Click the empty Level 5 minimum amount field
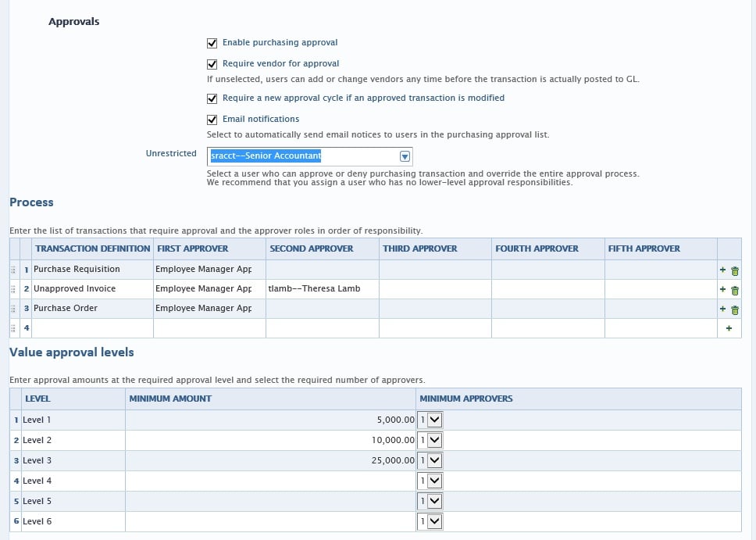The height and width of the screenshot is (540, 756). tap(270, 501)
